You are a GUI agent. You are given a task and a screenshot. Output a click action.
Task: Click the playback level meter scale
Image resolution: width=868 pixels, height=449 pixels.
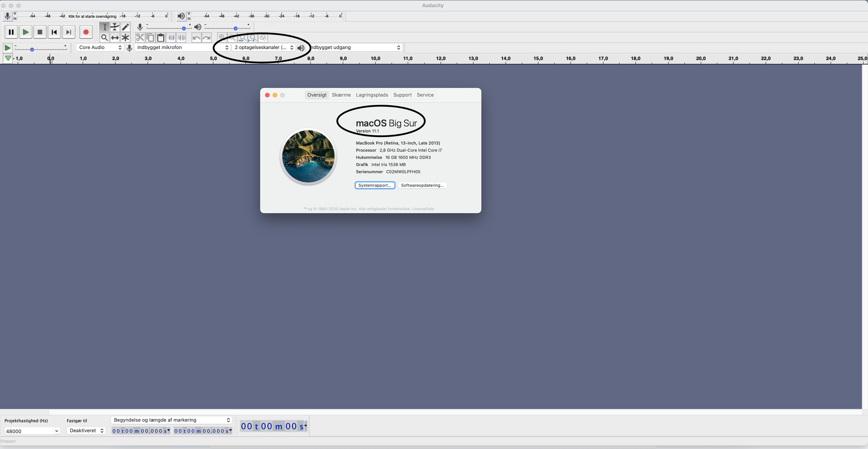pos(266,16)
